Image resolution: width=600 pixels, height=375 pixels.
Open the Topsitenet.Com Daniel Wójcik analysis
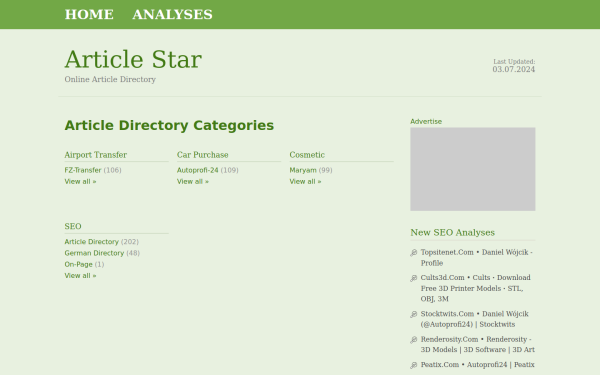[477, 258]
